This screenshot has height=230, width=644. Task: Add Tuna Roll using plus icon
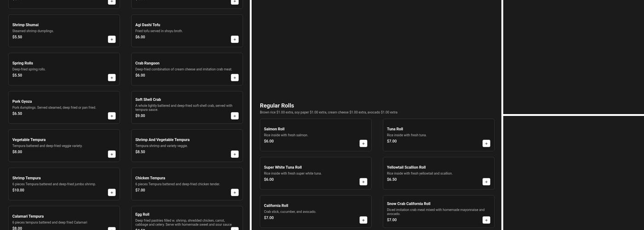pos(486,144)
